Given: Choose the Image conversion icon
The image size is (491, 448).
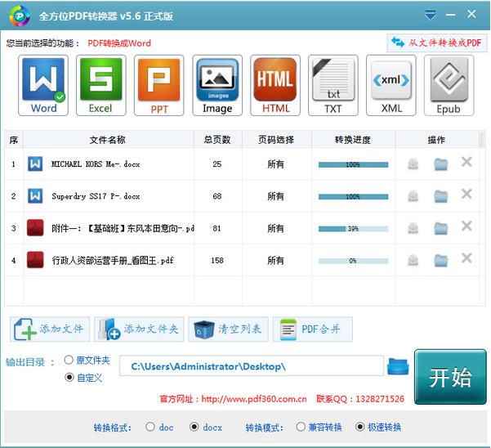Looking at the screenshot, I should [217, 86].
